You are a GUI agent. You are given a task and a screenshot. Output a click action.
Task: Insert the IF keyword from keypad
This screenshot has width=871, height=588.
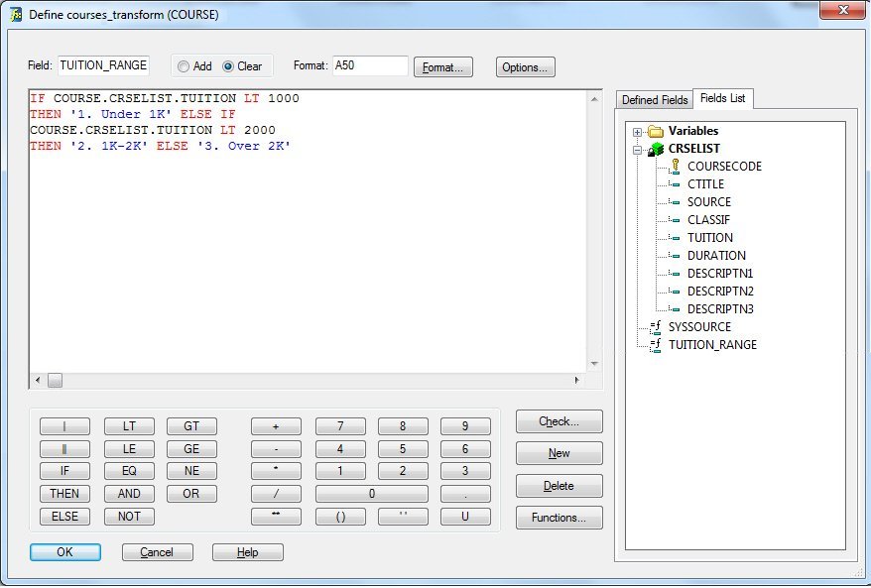coord(65,471)
